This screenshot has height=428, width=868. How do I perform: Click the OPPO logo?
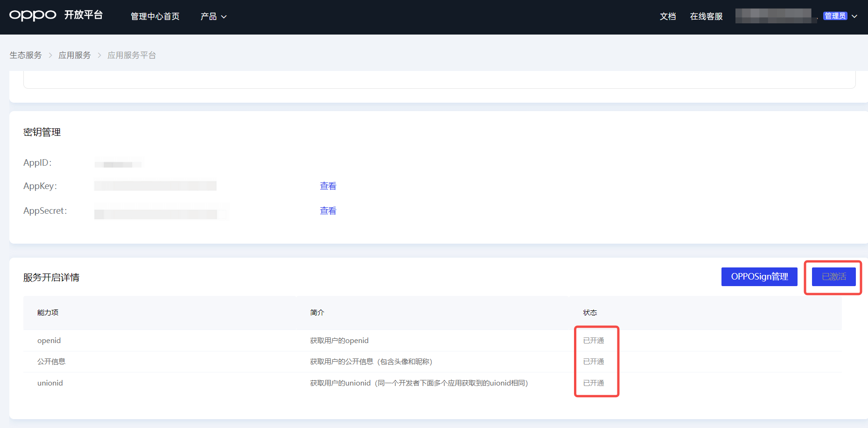click(33, 15)
